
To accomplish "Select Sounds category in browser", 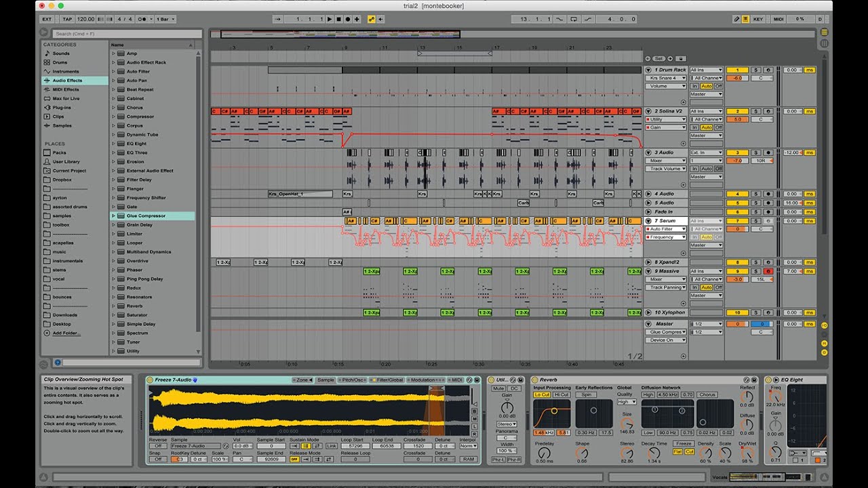I will tap(74, 53).
